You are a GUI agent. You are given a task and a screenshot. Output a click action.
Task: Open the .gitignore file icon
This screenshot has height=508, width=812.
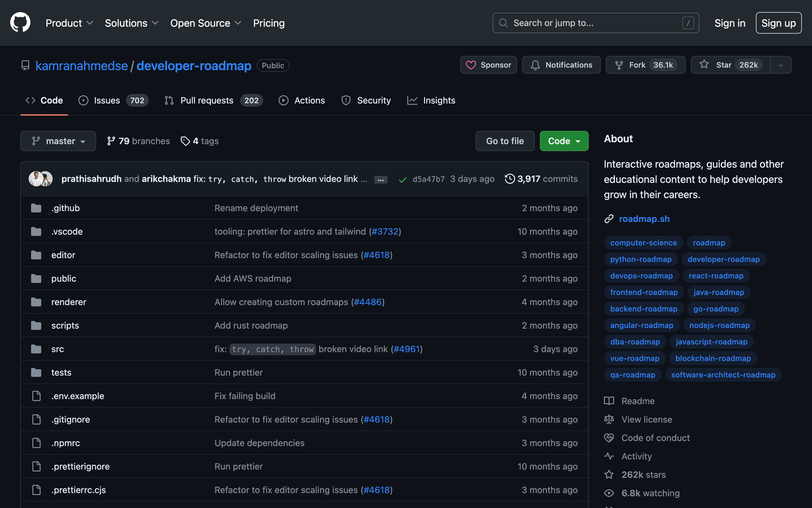click(36, 420)
